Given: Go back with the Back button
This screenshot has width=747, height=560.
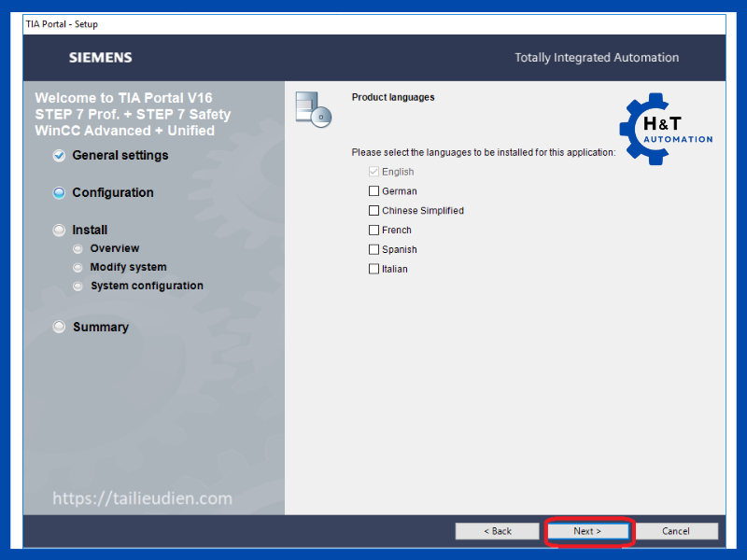Looking at the screenshot, I should [498, 531].
